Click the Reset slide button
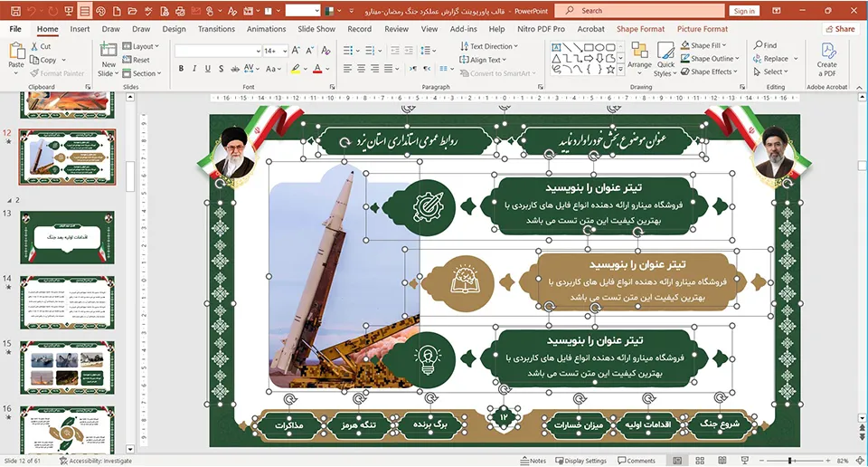Screen dimensions: 868x467 137,60
